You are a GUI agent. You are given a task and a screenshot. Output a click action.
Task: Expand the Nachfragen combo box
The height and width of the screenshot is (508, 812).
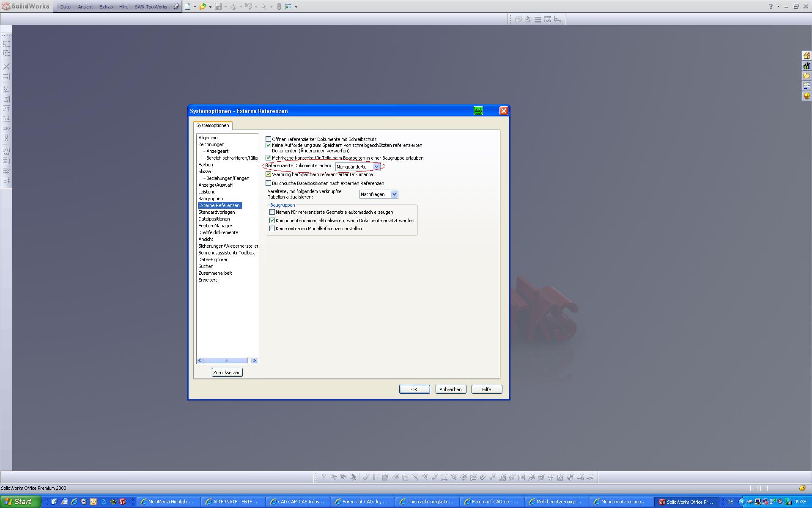(394, 194)
